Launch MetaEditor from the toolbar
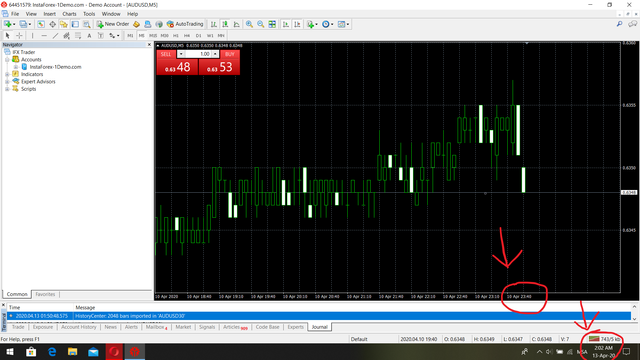640x360 pixels. pyautogui.click(x=136, y=24)
